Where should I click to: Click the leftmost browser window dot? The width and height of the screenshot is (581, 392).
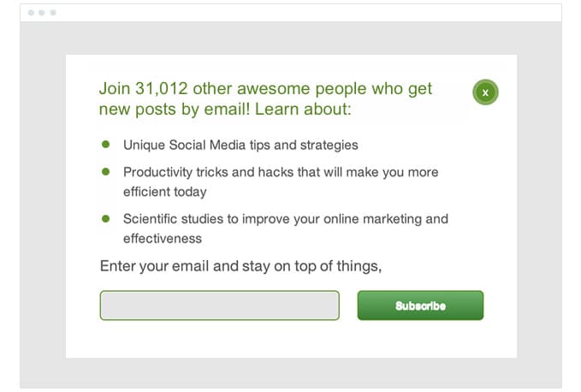coord(32,13)
